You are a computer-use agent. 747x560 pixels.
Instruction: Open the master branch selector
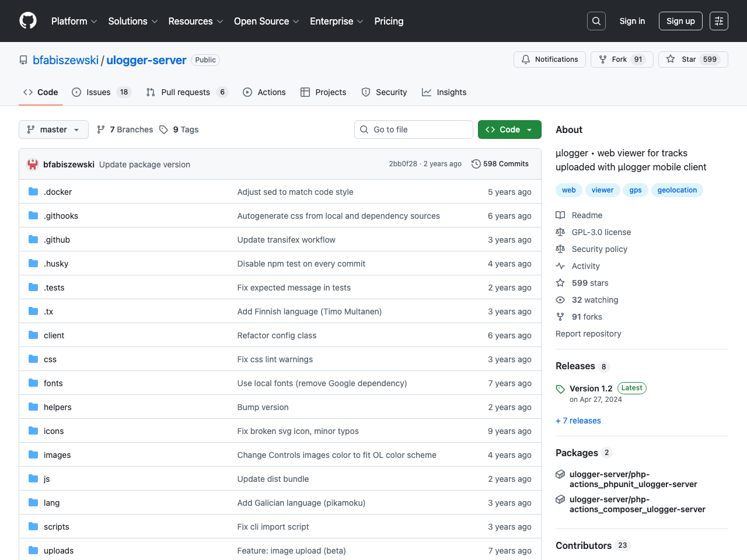tap(53, 129)
